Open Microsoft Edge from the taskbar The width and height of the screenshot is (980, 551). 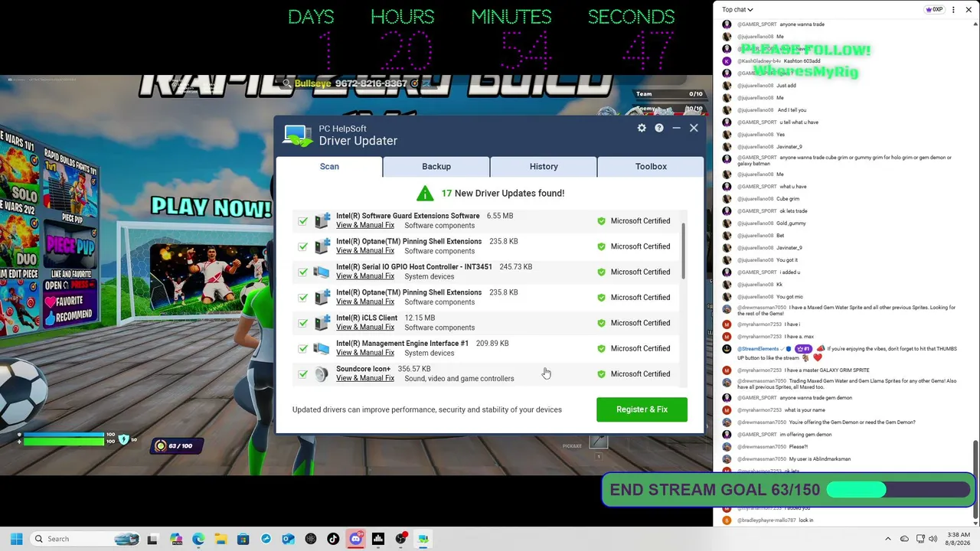click(x=198, y=539)
